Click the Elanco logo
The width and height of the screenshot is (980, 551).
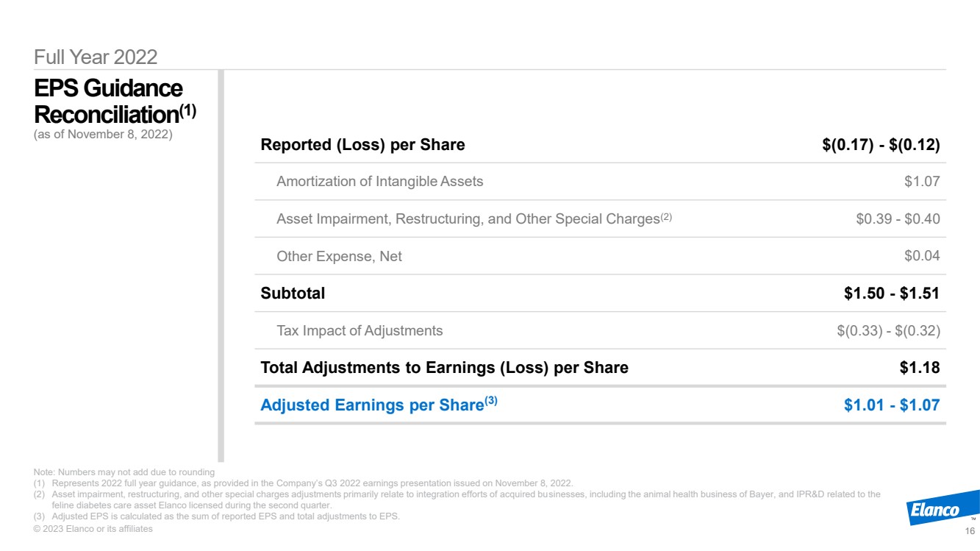pos(940,508)
